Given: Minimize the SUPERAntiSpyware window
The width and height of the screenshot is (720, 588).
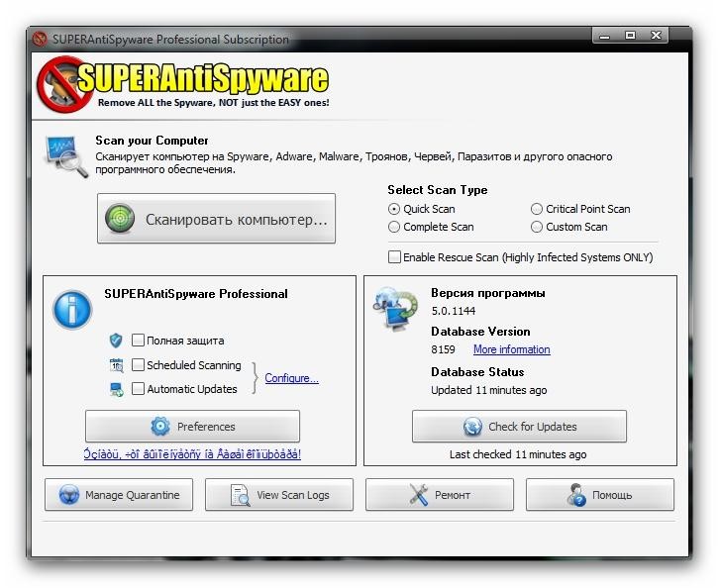Looking at the screenshot, I should [605, 36].
